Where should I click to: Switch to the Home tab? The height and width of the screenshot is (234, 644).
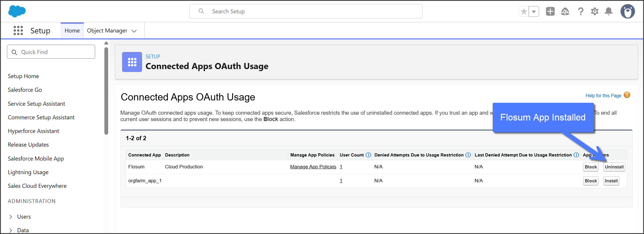[x=72, y=31]
